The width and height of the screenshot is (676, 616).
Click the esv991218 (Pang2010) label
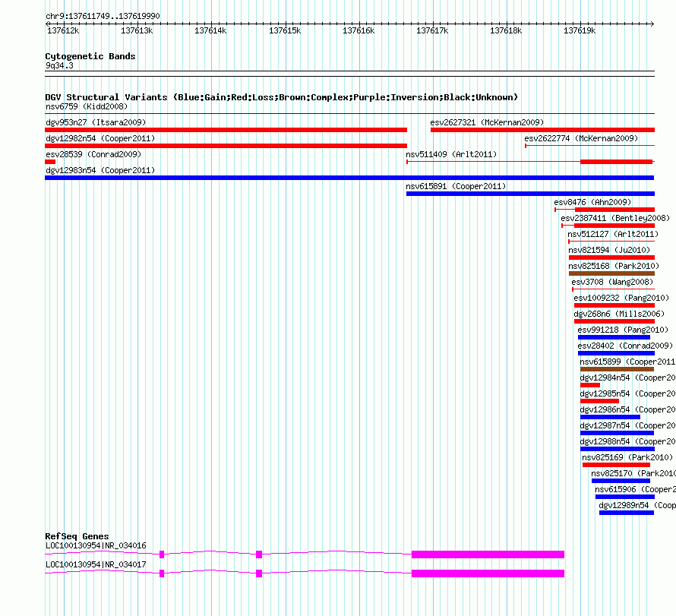(623, 330)
